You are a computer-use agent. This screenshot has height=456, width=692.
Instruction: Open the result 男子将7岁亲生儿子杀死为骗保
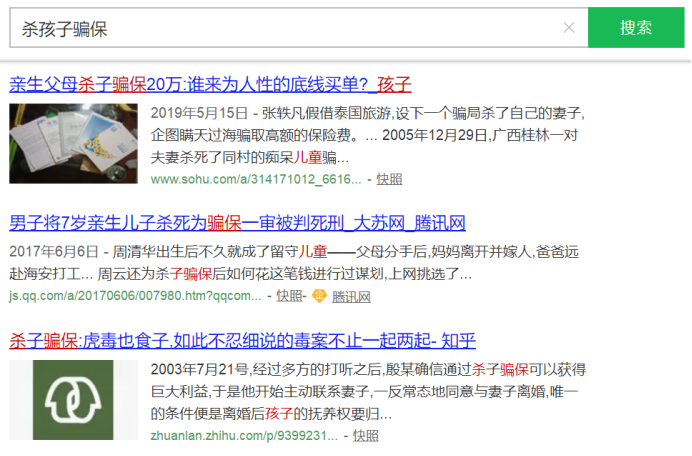click(237, 223)
